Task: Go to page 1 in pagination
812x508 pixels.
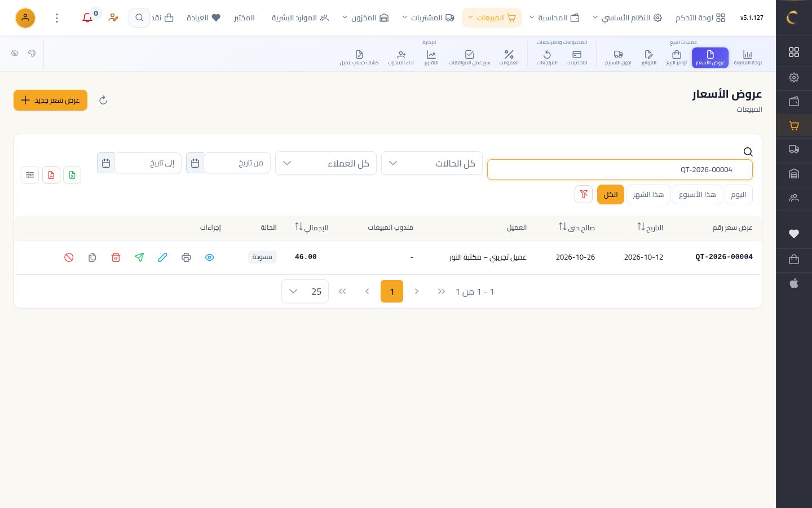Action: (x=392, y=291)
